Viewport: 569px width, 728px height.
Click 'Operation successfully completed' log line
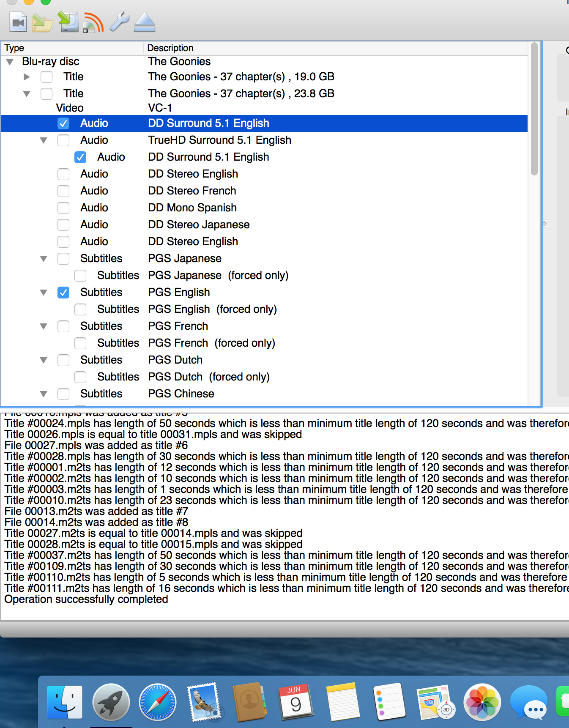(86, 599)
